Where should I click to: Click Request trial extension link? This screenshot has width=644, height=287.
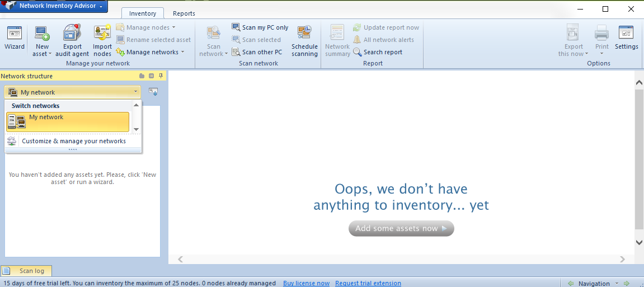pyautogui.click(x=368, y=283)
